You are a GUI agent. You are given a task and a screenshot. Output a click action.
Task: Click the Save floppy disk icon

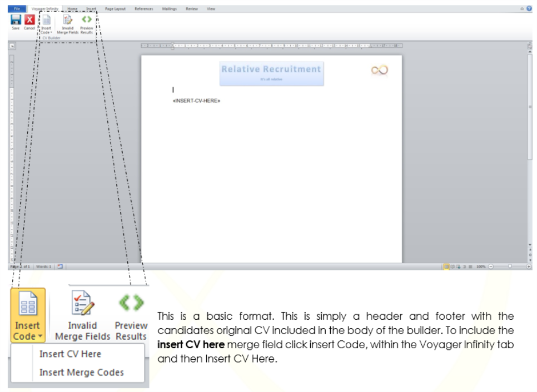16,20
